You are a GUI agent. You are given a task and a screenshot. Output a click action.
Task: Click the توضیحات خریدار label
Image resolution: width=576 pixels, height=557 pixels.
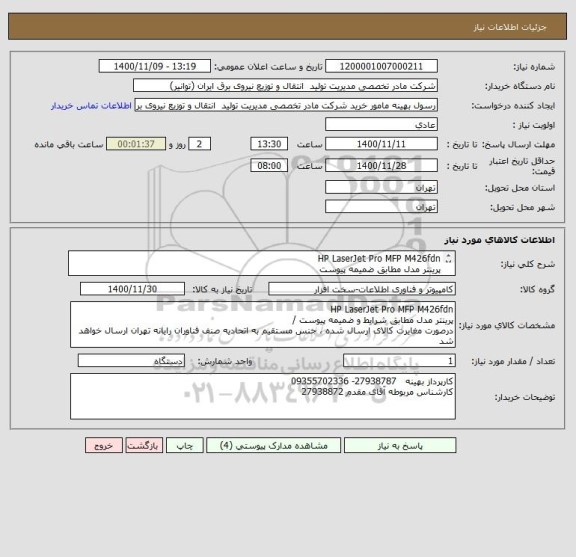click(525, 398)
